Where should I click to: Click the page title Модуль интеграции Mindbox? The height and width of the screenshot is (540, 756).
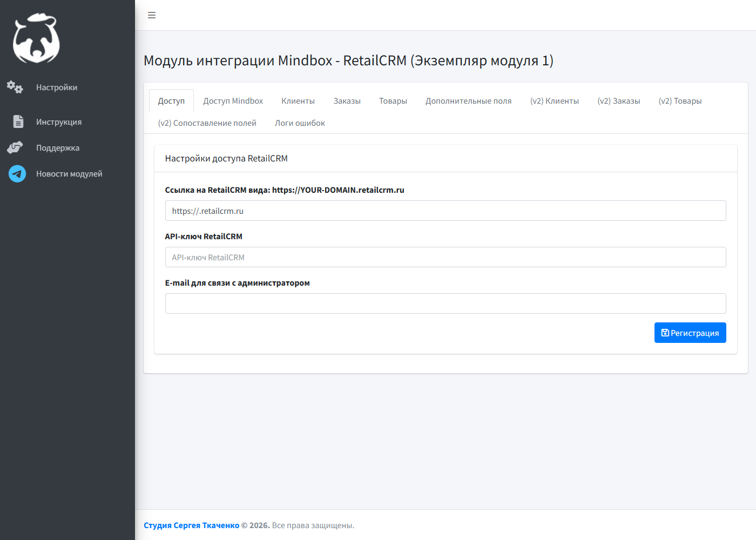(348, 60)
